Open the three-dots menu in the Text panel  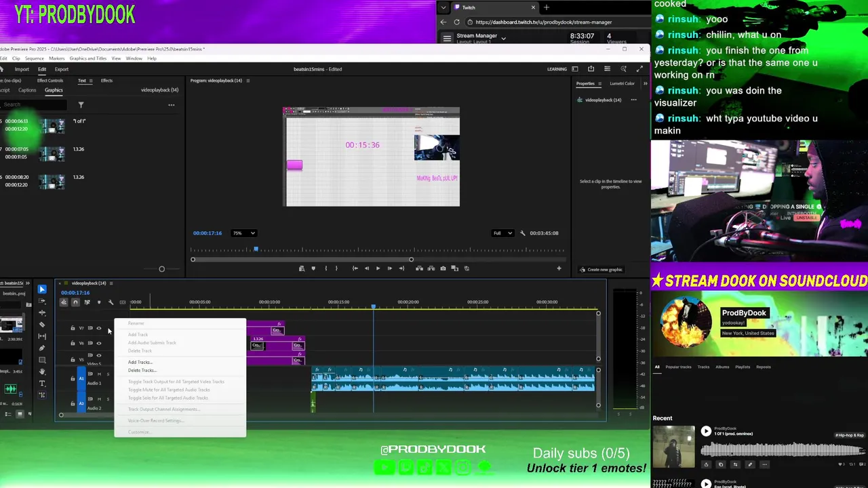[172, 104]
